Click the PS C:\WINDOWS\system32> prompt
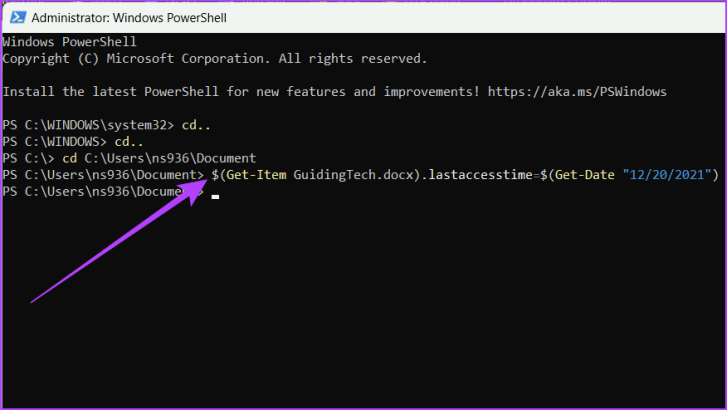This screenshot has height=410, width=727. click(88, 125)
